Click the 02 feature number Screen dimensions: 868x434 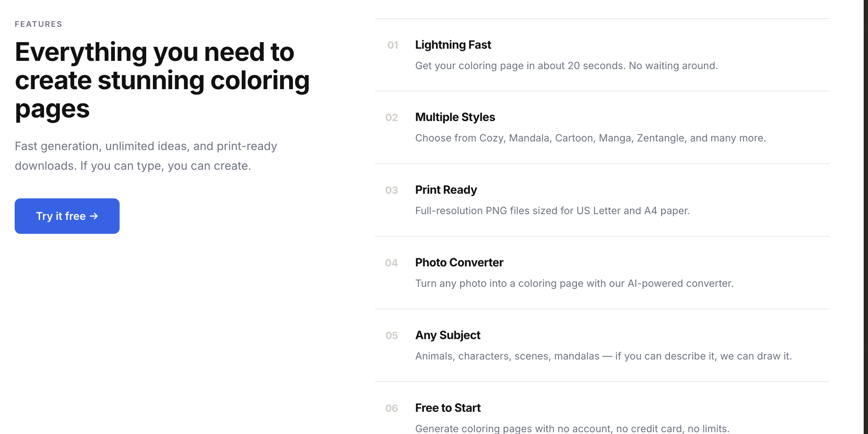[391, 117]
